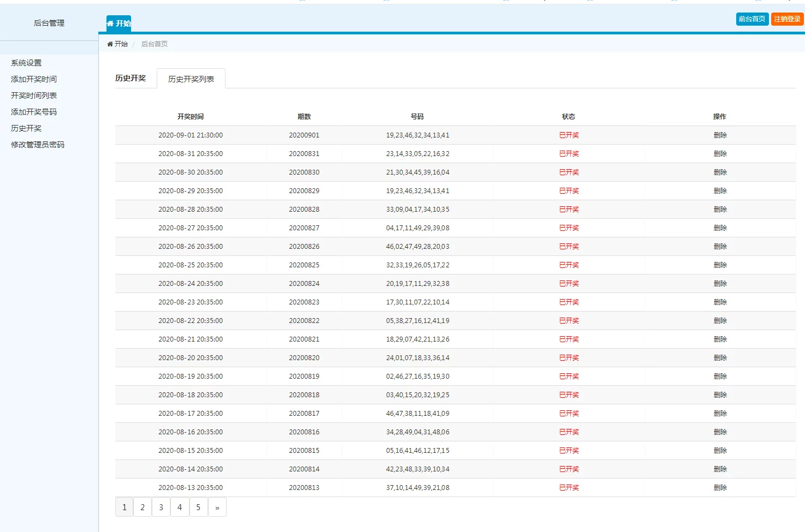
Task: Go to page 2 of results
Action: pyautogui.click(x=143, y=507)
